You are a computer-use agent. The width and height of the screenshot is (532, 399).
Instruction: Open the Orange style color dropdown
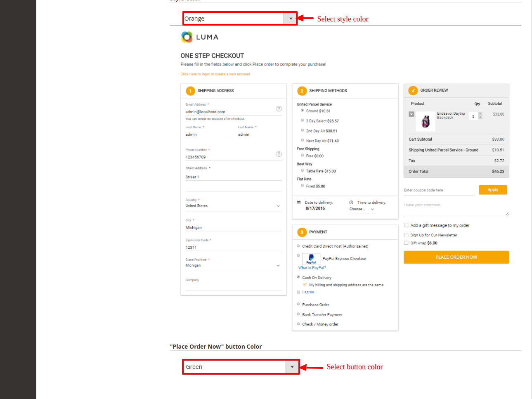239,19
